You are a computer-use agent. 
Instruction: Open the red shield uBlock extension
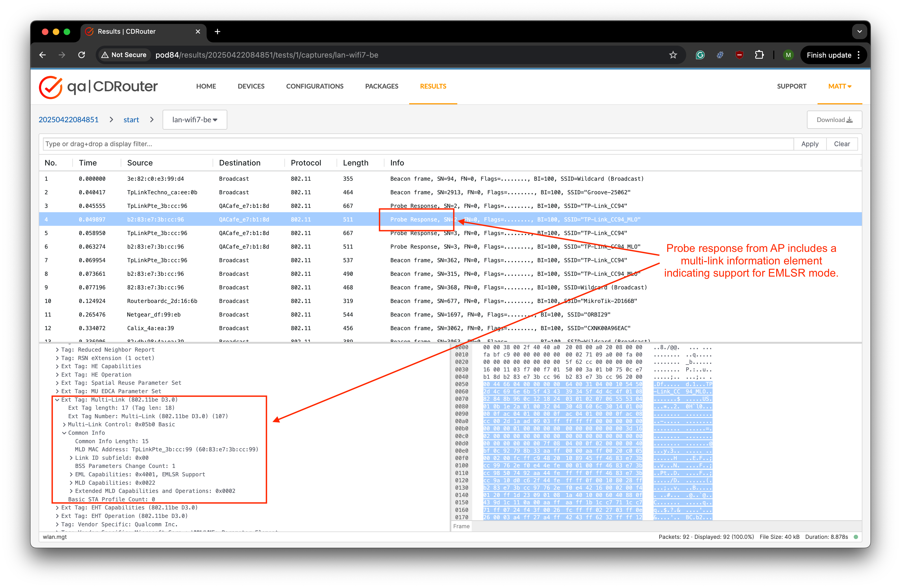(739, 55)
